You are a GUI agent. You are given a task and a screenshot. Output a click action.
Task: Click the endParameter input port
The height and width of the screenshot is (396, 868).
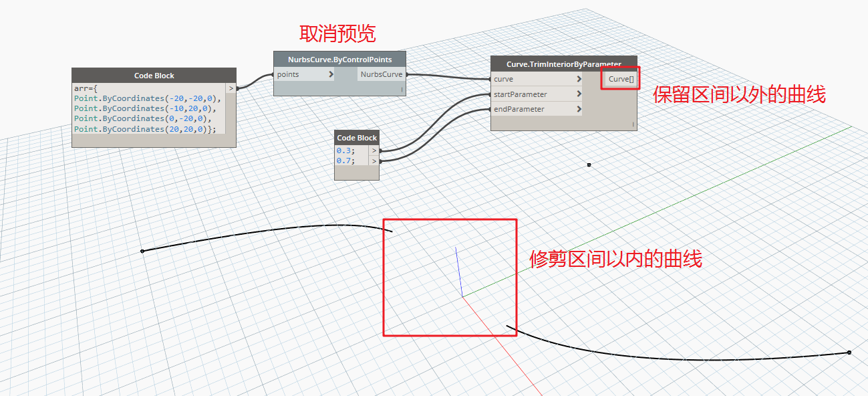537,109
